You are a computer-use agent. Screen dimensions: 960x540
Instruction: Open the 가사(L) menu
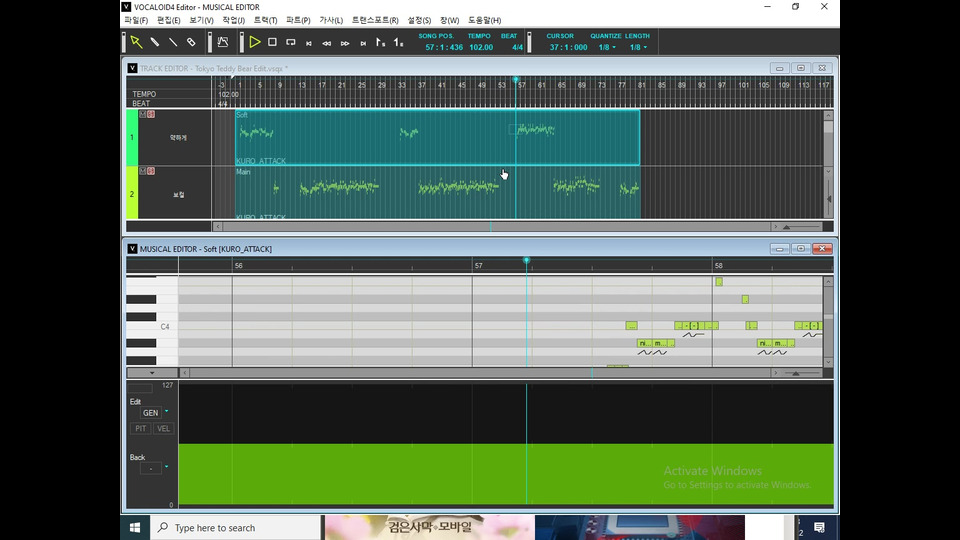click(331, 20)
